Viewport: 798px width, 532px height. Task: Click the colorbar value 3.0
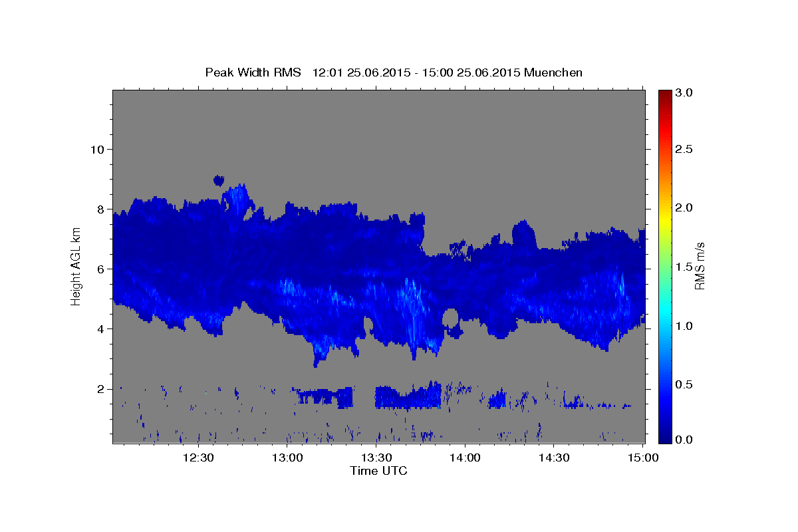point(685,93)
